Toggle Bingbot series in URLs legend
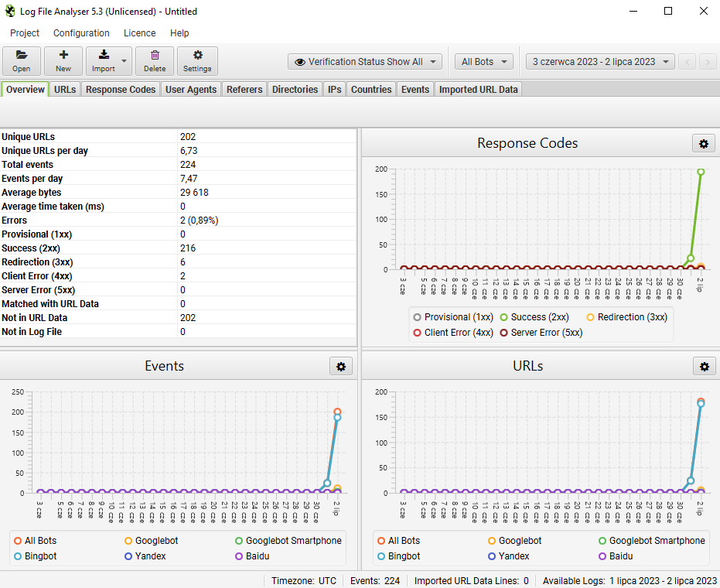 pos(398,556)
